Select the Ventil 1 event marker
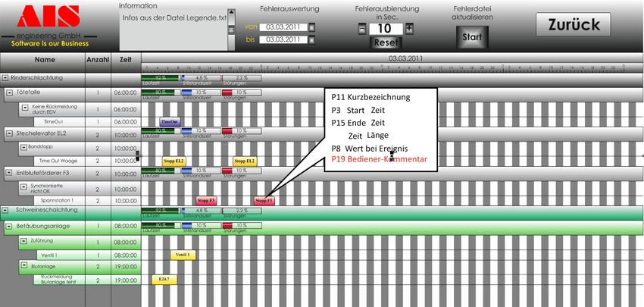 click(x=183, y=255)
